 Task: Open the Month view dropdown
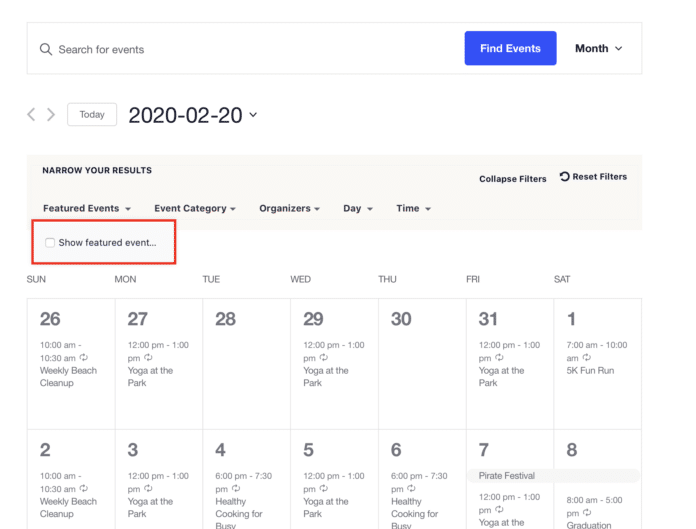598,48
